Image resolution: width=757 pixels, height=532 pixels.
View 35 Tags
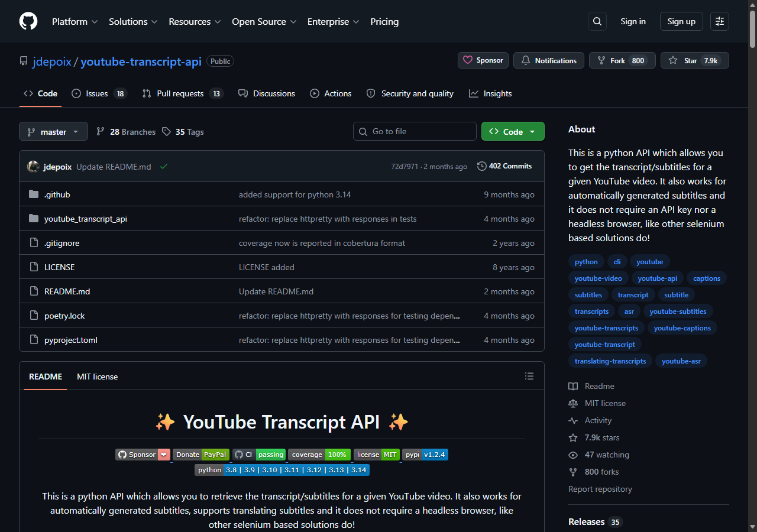point(183,132)
